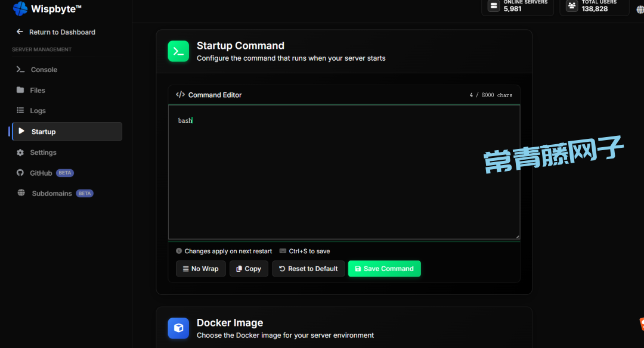Click the Command Editor code icon
Viewport: 644px width, 348px height.
[180, 95]
